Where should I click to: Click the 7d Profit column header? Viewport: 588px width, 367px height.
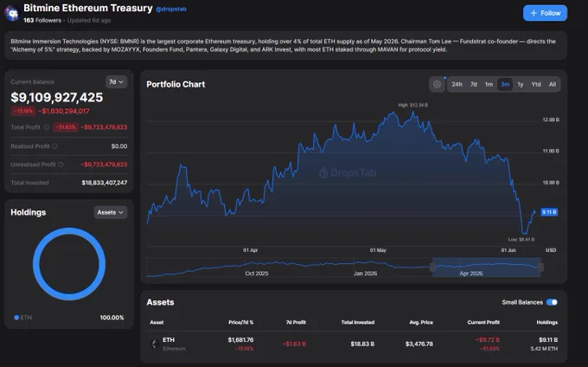tap(296, 322)
